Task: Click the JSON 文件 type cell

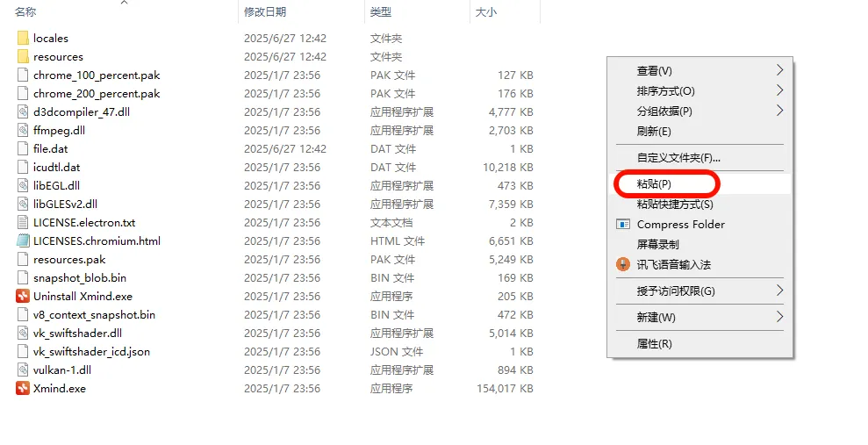Action: tap(397, 351)
